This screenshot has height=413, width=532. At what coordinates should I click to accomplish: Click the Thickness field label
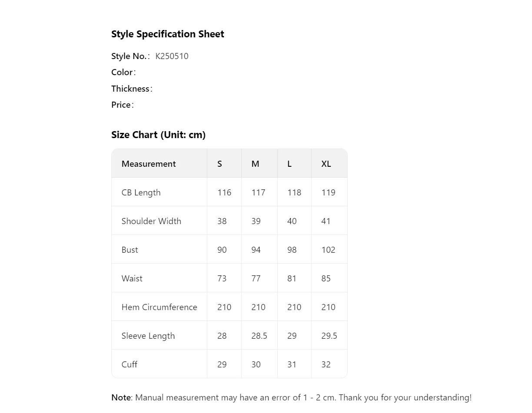click(130, 89)
